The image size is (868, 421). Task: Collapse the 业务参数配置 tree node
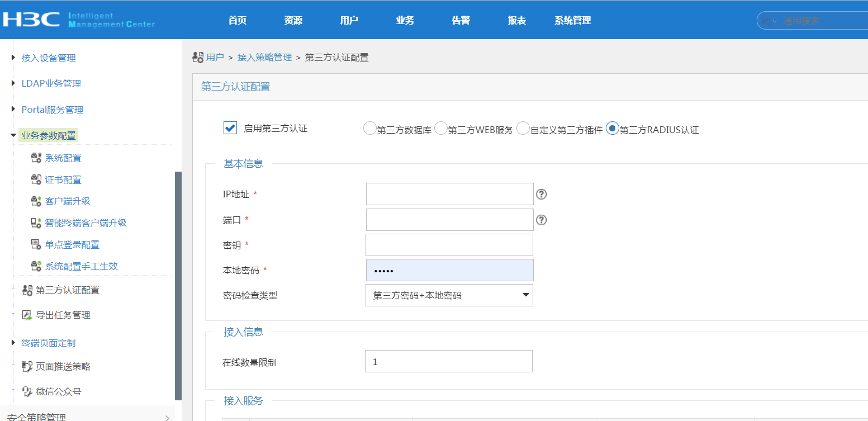point(13,135)
